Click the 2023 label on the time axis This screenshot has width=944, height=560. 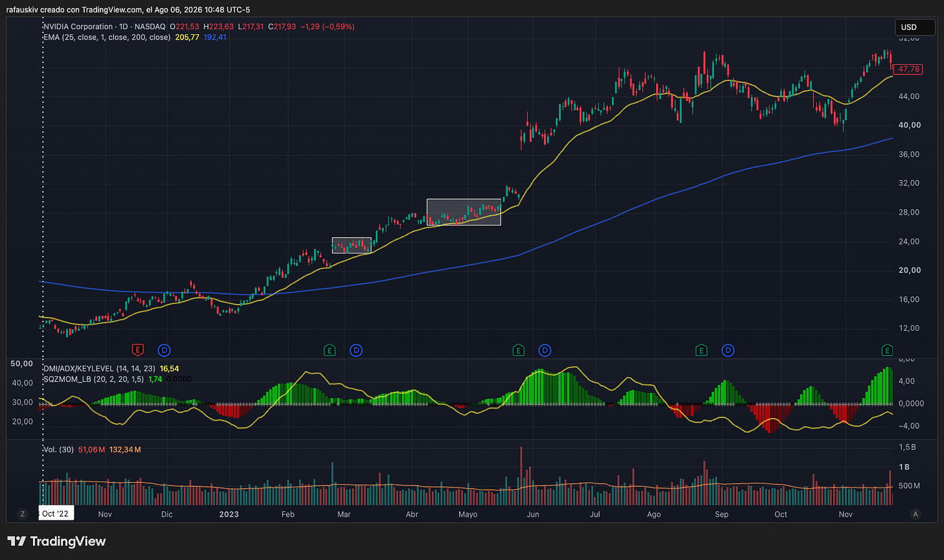point(229,514)
